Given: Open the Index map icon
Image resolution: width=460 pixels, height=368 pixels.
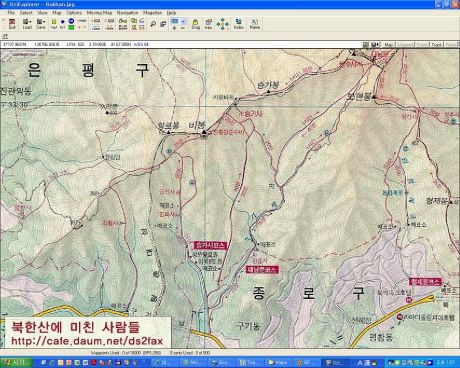Looking at the screenshot, I should coord(238,24).
